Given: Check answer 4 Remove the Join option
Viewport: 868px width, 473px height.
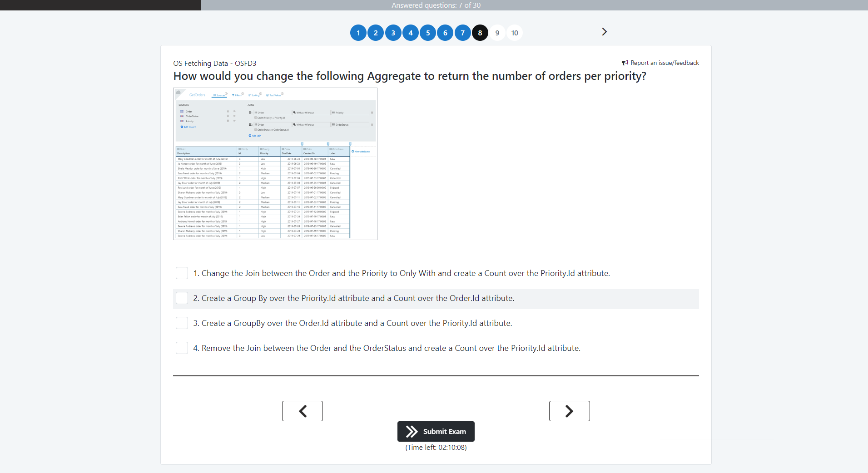Looking at the screenshot, I should tap(182, 348).
